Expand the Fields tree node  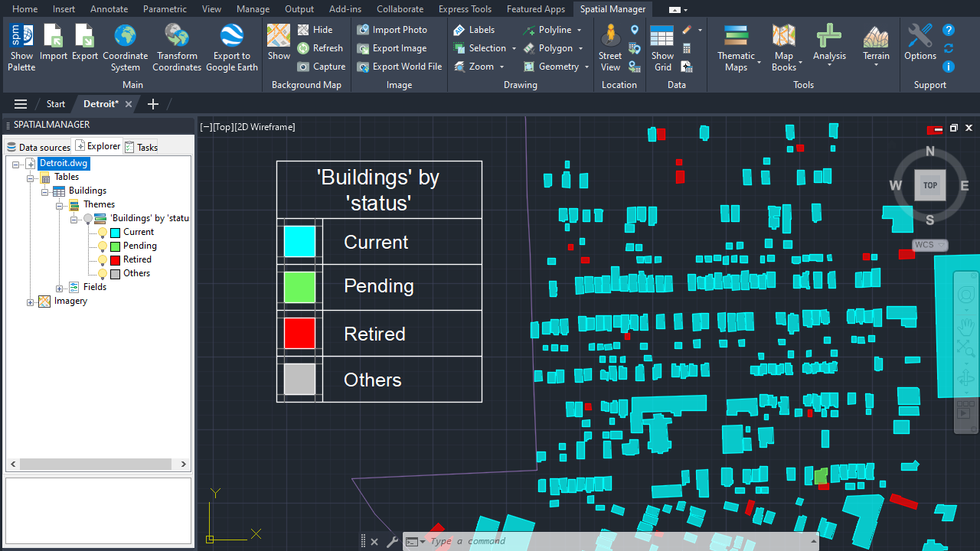[60, 288]
